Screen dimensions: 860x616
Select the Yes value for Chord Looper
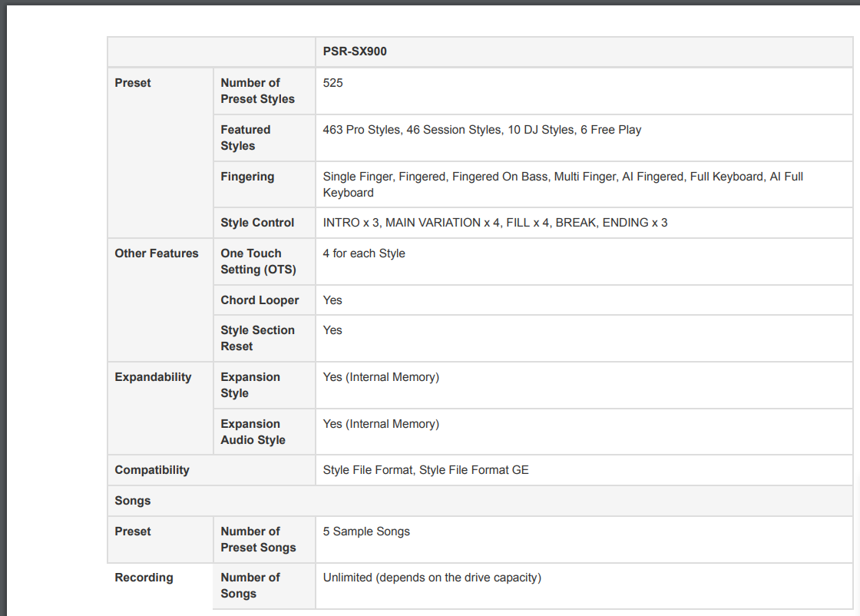point(332,300)
